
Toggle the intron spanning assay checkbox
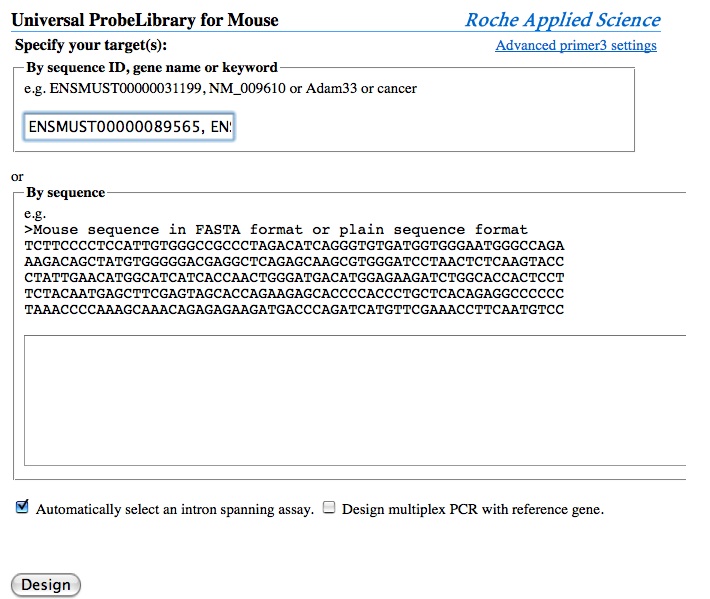point(22,508)
